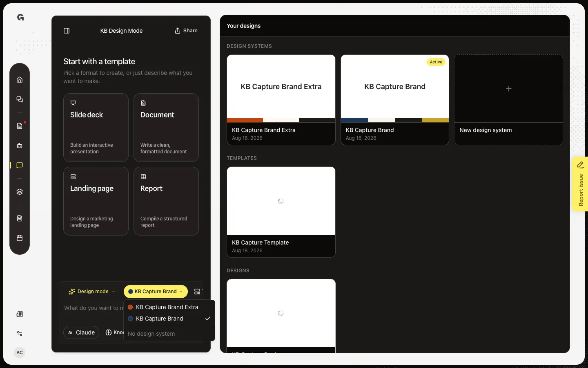588x368 pixels.
Task: Focus the 'What do you want to' prompt field
Action: (x=94, y=308)
